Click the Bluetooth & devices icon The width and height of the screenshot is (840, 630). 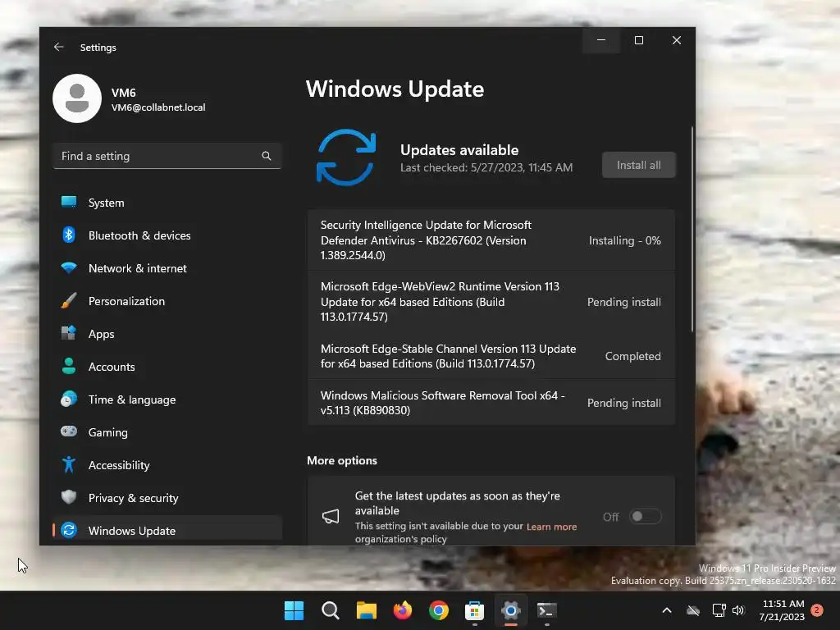[69, 235]
